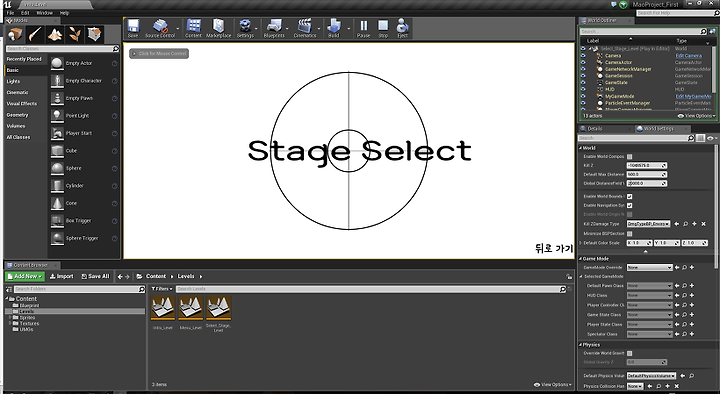The image size is (720, 394).
Task: Click the Cone shape icon
Action: coord(57,203)
